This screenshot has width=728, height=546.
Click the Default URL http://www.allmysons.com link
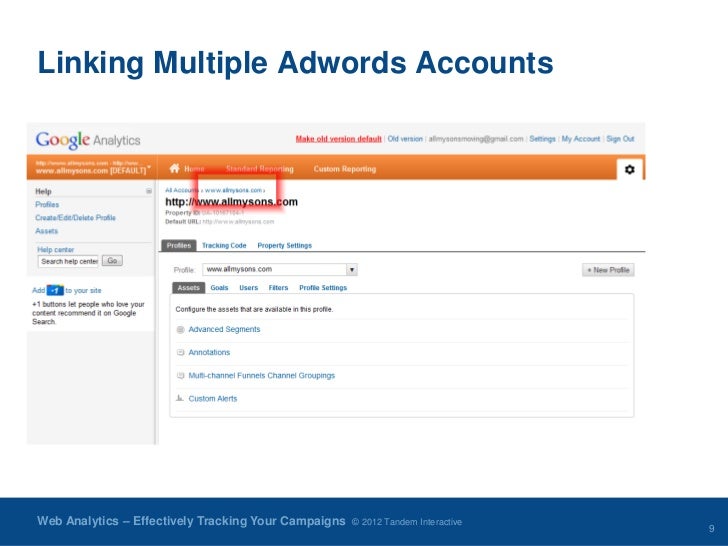point(238,221)
